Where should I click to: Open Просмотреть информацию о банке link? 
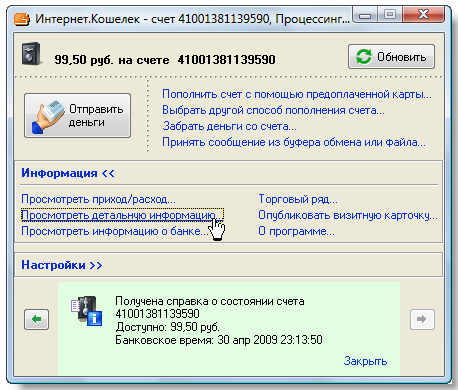(x=115, y=231)
